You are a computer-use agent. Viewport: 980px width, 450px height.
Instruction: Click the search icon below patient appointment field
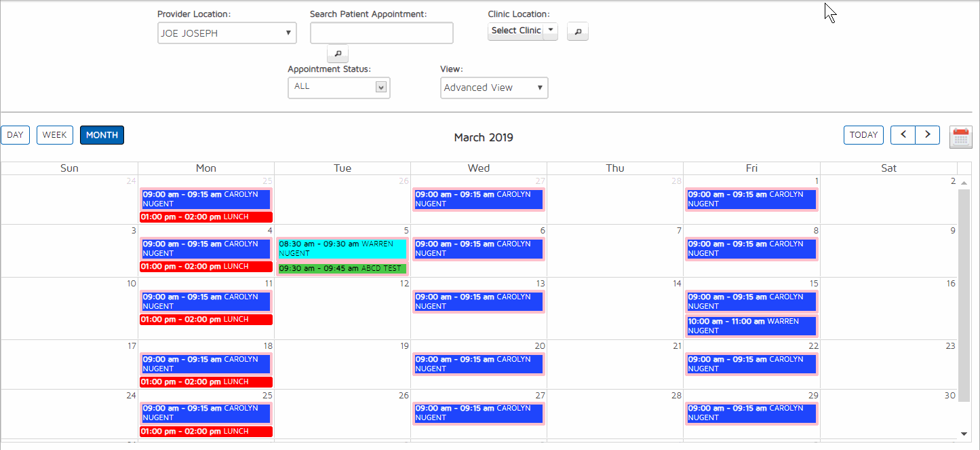click(x=338, y=54)
